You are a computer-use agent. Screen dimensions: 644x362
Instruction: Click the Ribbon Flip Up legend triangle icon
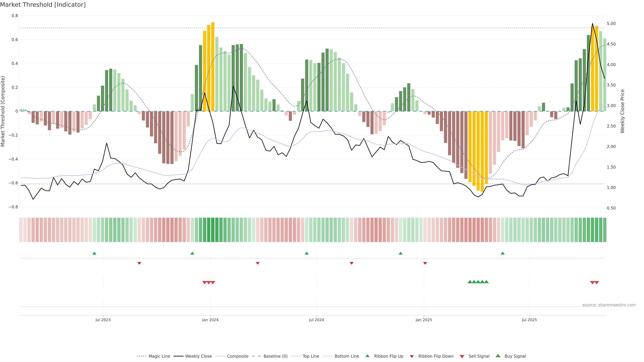[x=367, y=356]
